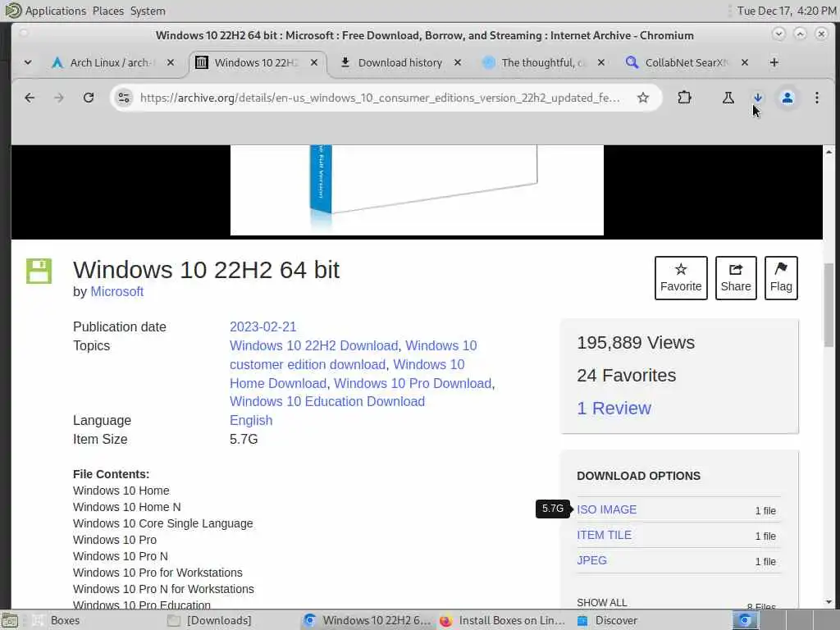
Task: Open Chromium three-dot menu
Action: pyautogui.click(x=816, y=98)
